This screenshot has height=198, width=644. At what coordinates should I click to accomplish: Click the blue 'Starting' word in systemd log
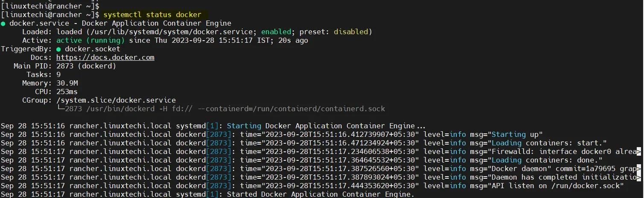(244, 126)
